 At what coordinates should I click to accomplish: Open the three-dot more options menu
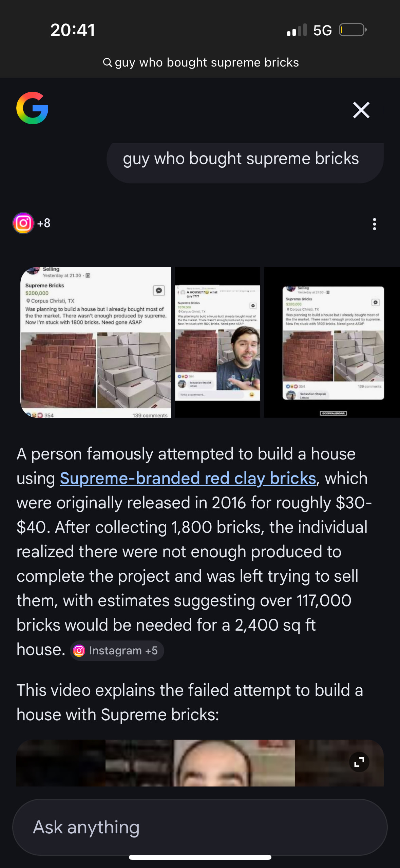[374, 224]
